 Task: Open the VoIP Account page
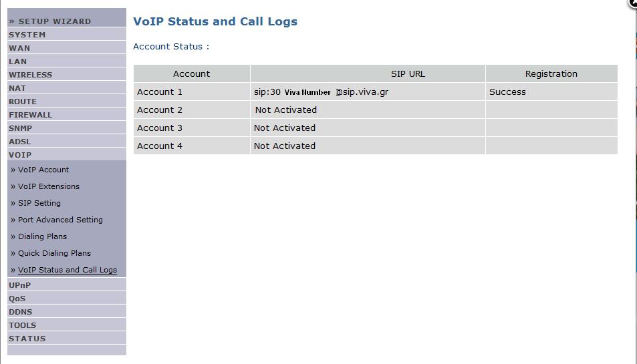(x=43, y=170)
